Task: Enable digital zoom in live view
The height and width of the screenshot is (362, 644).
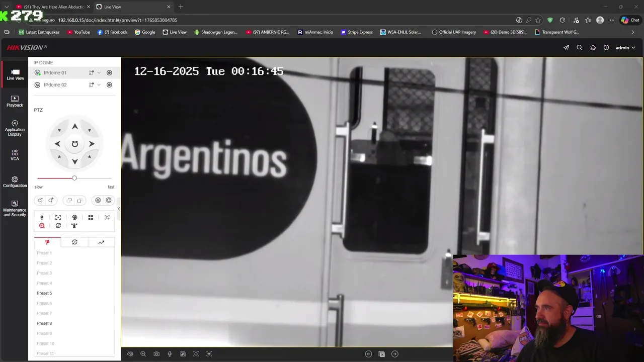Action: click(x=143, y=354)
